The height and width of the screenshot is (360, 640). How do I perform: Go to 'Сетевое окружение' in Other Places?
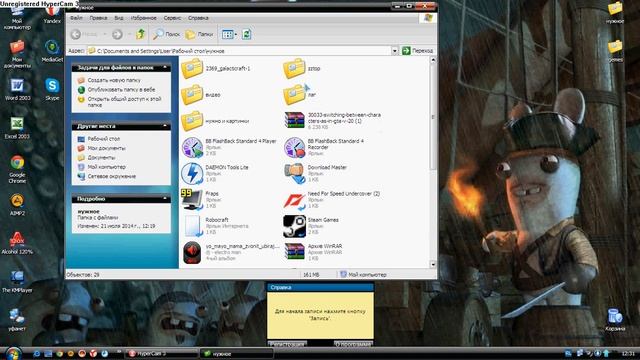(x=112, y=176)
